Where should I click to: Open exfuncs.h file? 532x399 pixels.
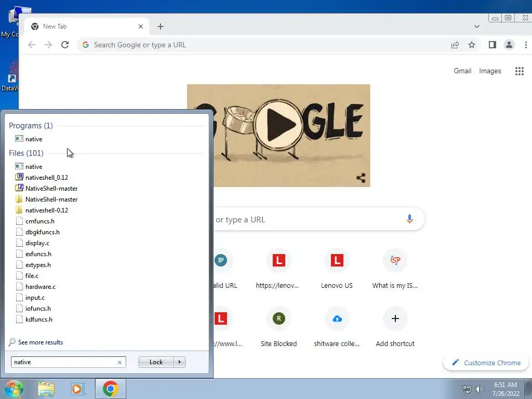[x=34, y=254]
